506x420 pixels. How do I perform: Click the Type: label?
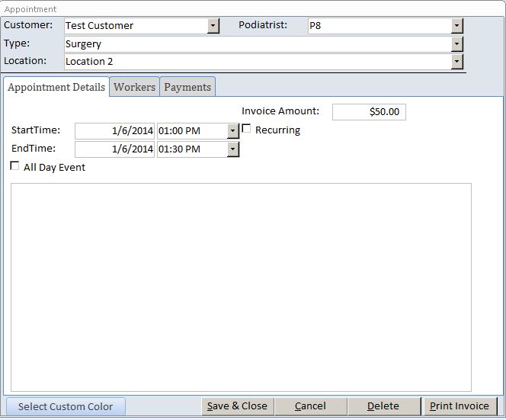[17, 43]
